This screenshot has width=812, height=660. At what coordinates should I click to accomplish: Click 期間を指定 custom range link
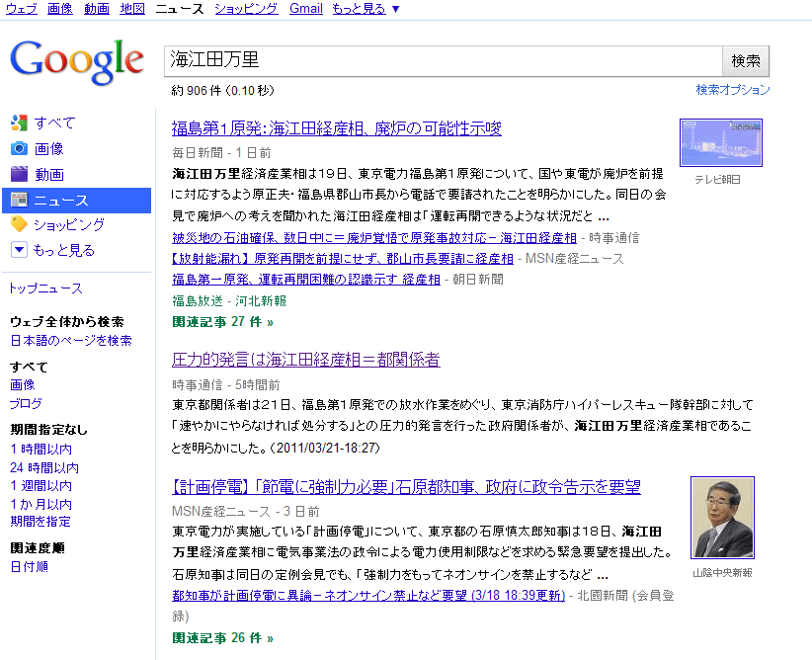[41, 521]
